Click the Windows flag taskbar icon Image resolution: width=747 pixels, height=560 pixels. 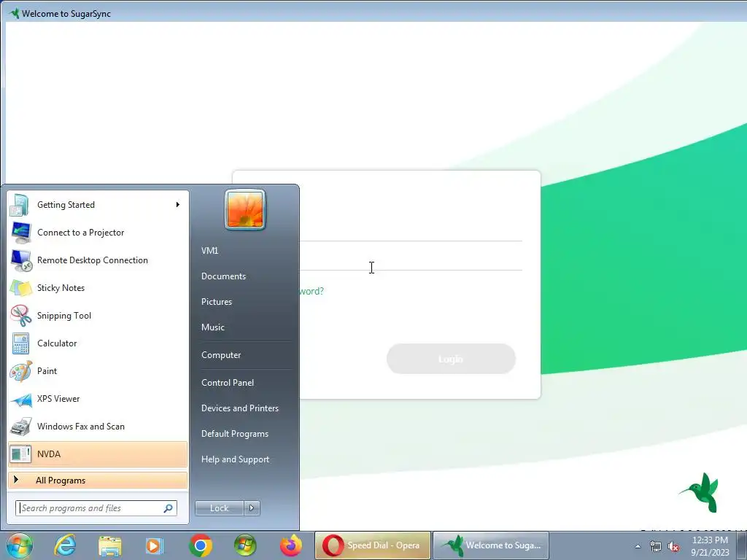(245, 545)
